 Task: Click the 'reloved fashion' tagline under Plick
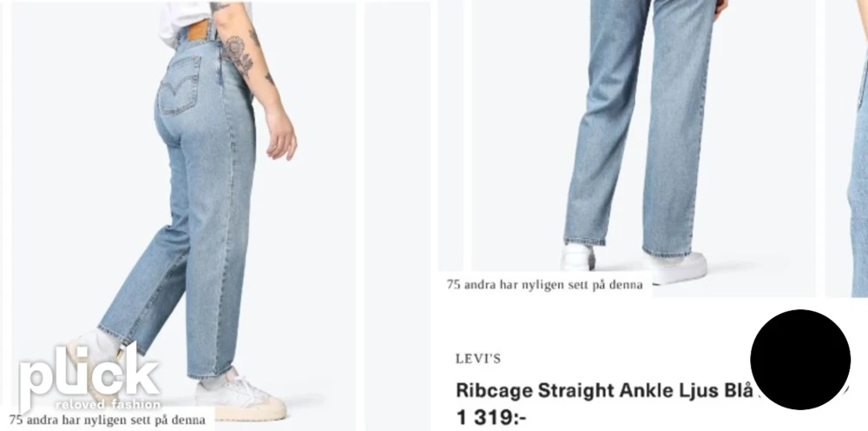coord(108,404)
